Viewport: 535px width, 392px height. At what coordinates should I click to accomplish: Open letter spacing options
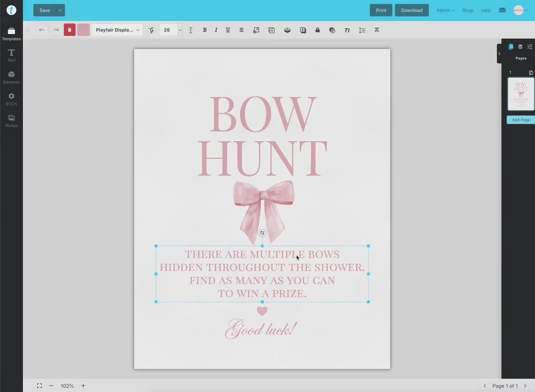tap(377, 30)
